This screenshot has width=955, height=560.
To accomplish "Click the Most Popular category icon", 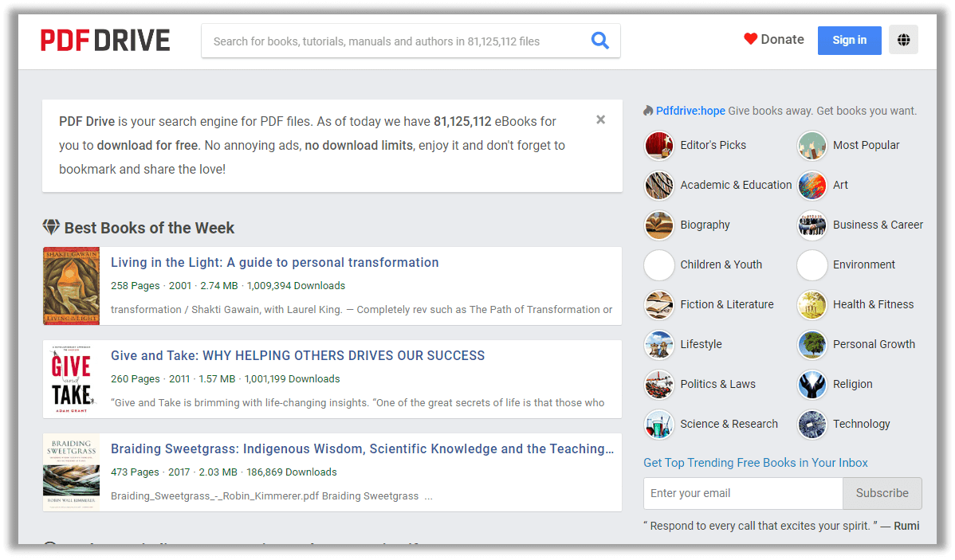I will point(812,146).
